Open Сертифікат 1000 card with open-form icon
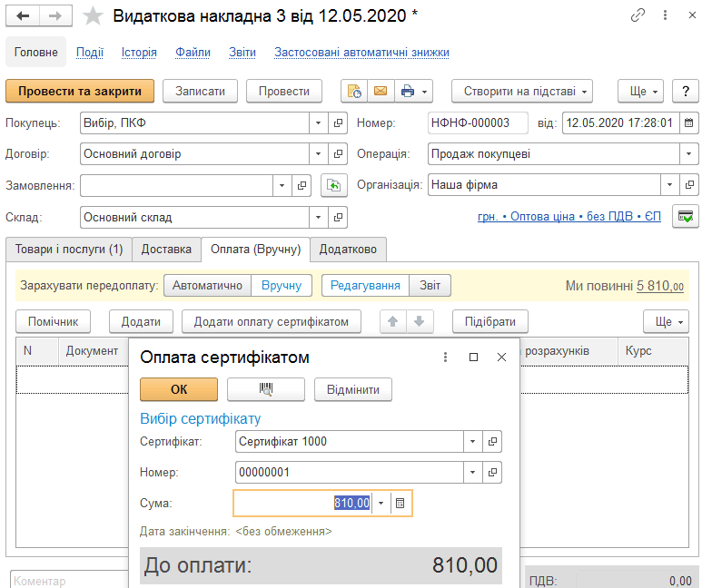The height and width of the screenshot is (588, 702). tap(492, 442)
